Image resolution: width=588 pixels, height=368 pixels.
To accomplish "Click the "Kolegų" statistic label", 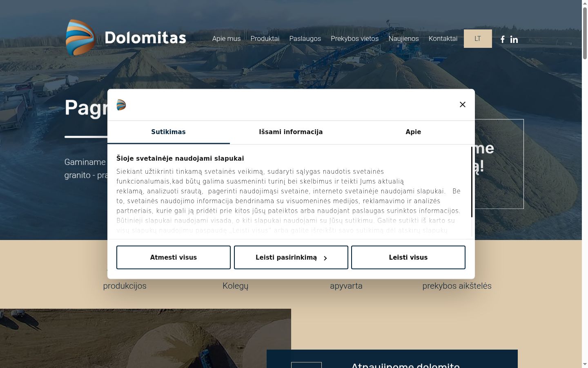I will 235,286.
